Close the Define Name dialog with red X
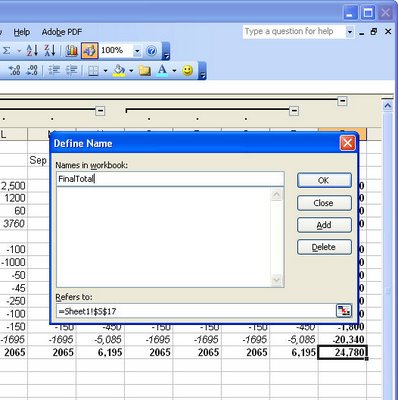The height and width of the screenshot is (400, 398). (347, 143)
